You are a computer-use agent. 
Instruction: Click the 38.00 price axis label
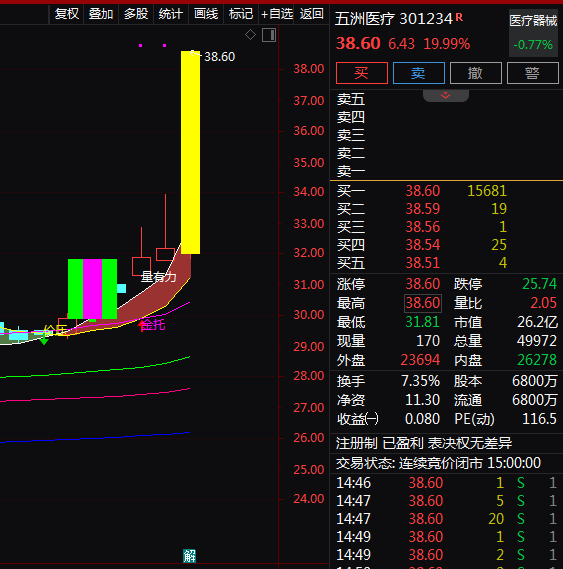(x=309, y=69)
